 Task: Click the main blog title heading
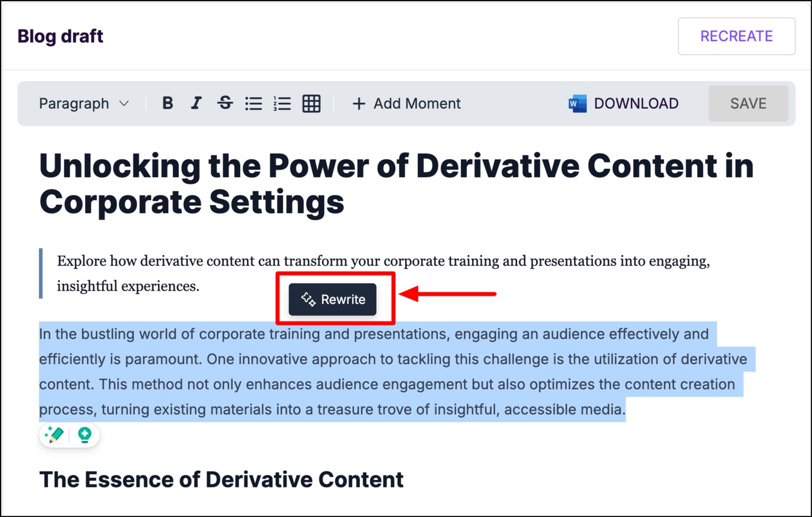pos(397,184)
